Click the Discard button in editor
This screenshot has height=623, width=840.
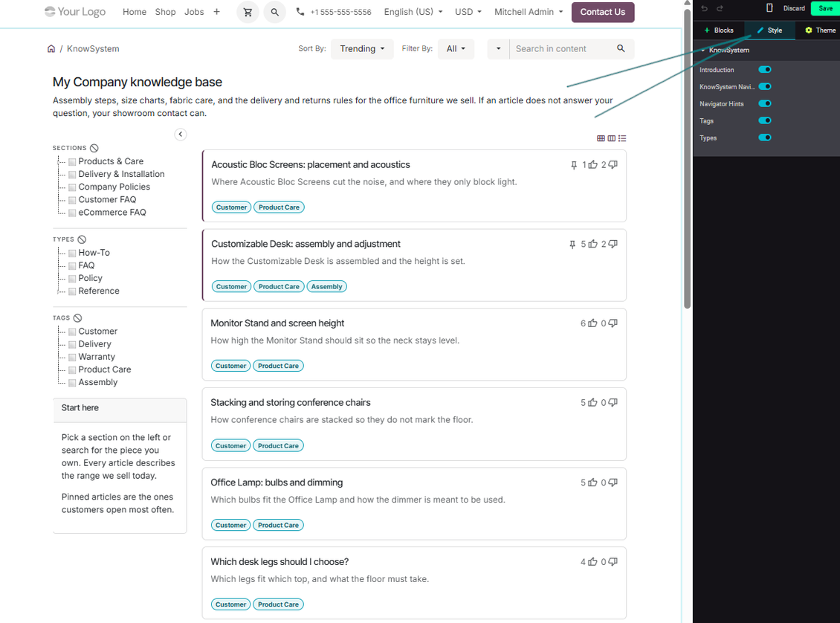(794, 8)
